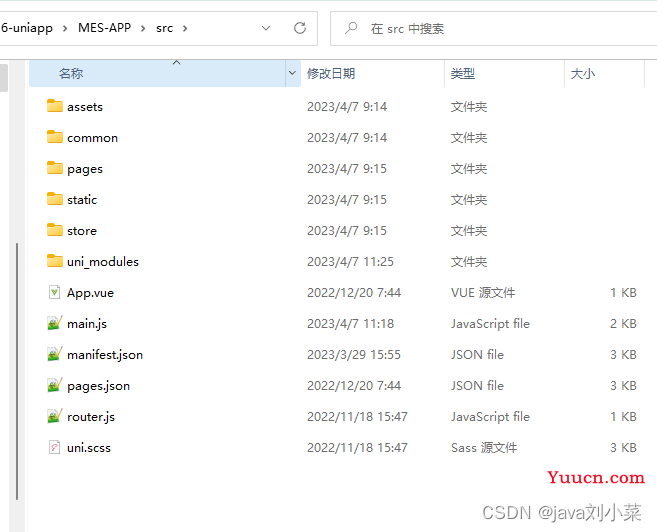Click the 文件夹 type of store row
Image resolution: width=657 pixels, height=532 pixels.
[469, 230]
